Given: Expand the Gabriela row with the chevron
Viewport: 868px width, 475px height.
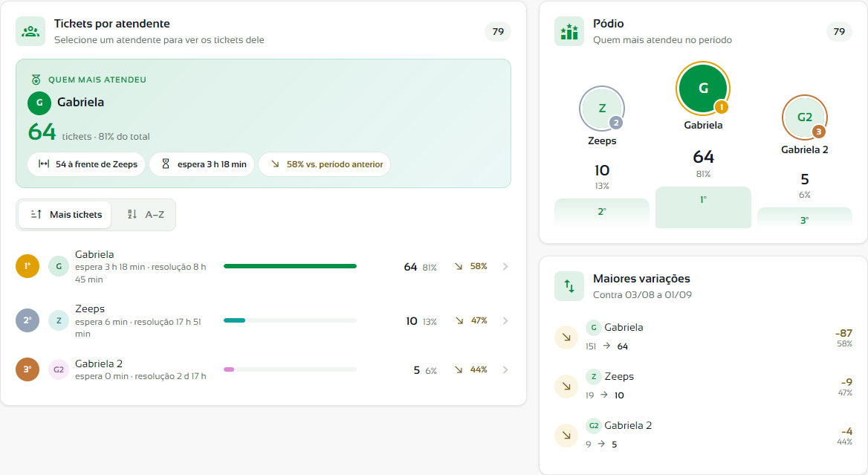Looking at the screenshot, I should click(505, 267).
